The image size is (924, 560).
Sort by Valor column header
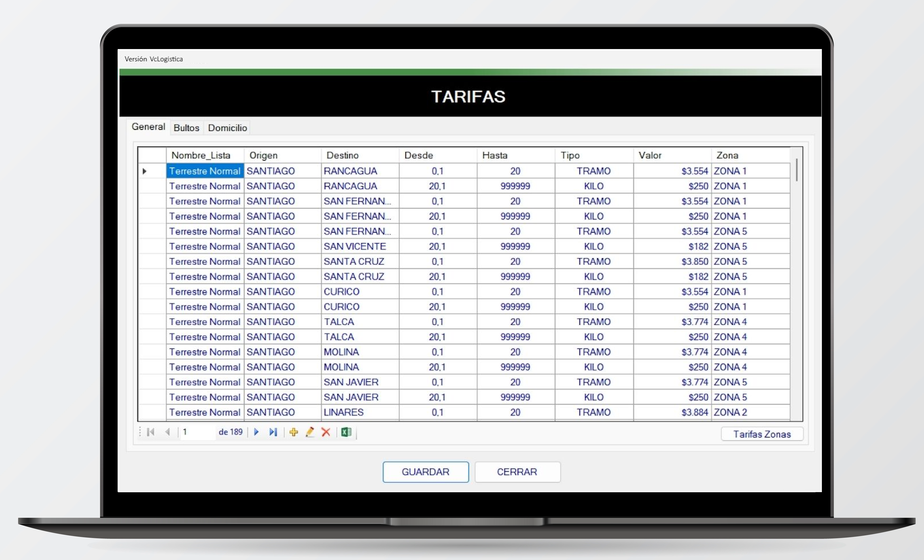(673, 155)
